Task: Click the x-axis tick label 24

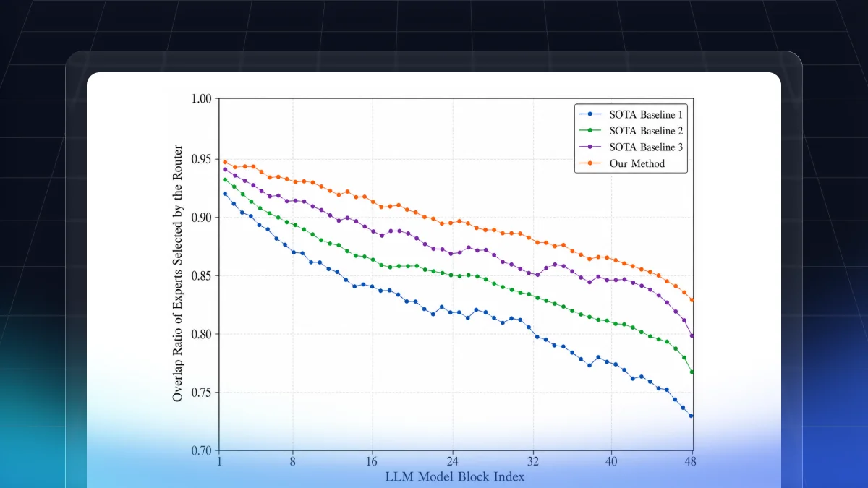Action: (x=453, y=462)
